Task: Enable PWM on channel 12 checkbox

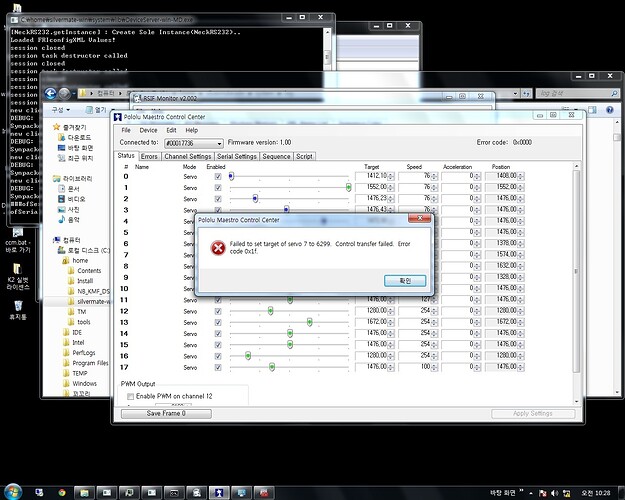Action: coord(128,397)
